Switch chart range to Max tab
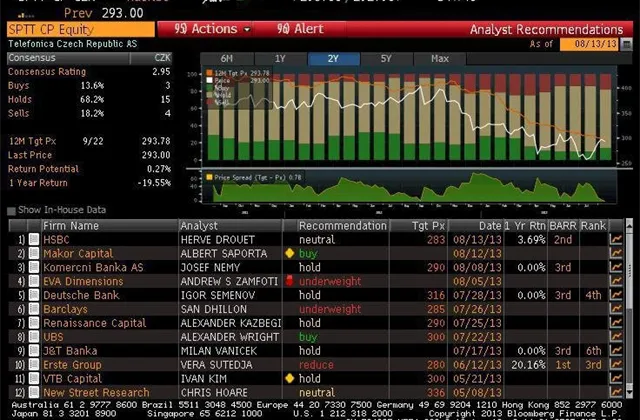The image size is (640, 420). [x=440, y=59]
